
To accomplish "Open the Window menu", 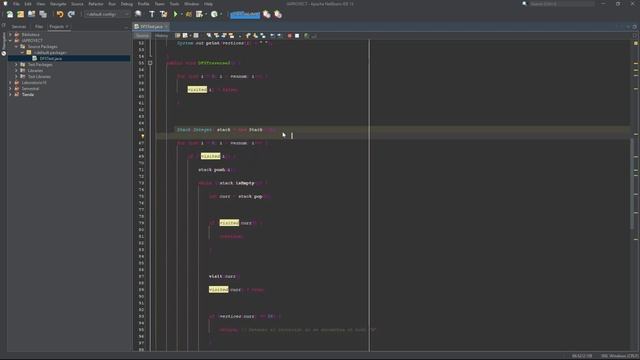I will pyautogui.click(x=191, y=4).
